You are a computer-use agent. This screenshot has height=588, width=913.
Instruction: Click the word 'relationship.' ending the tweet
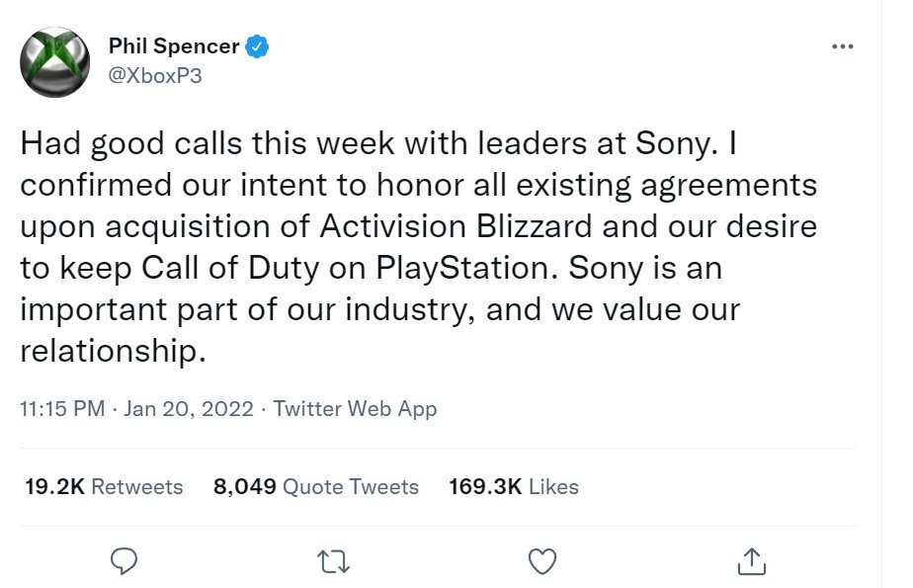tap(113, 352)
